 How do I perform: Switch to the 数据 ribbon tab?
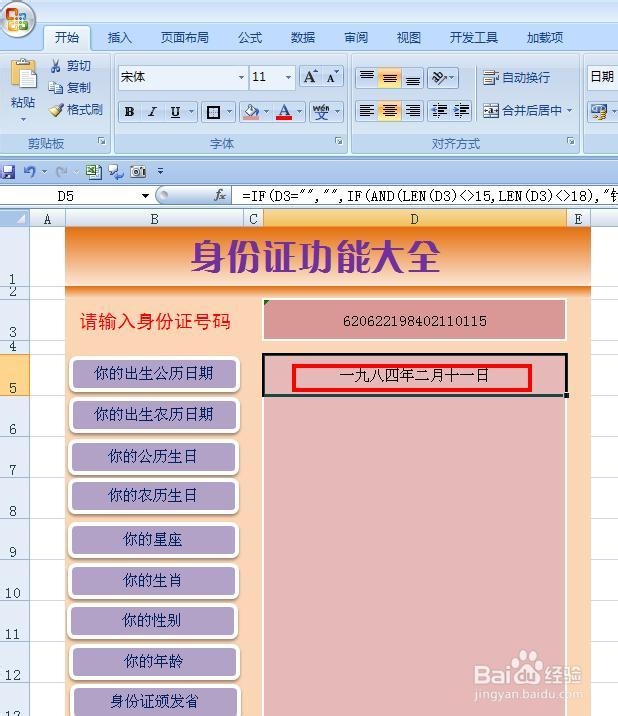pos(303,37)
